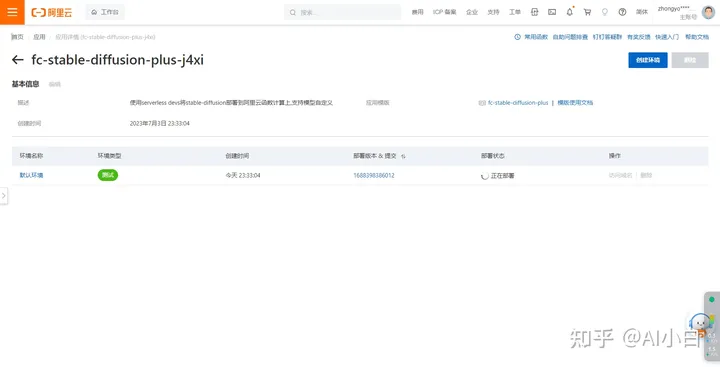720x367 pixels.
Task: Open the 工作台 workbench button
Action: [x=105, y=12]
